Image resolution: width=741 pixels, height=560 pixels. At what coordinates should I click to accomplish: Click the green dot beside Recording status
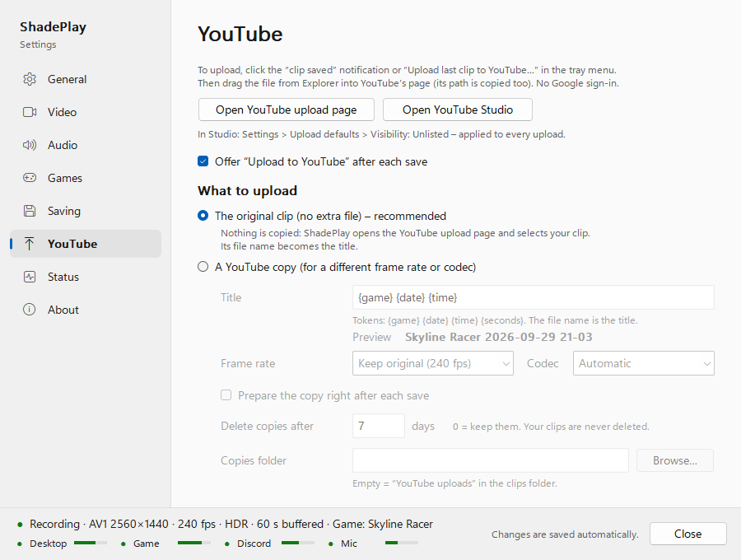(x=20, y=525)
